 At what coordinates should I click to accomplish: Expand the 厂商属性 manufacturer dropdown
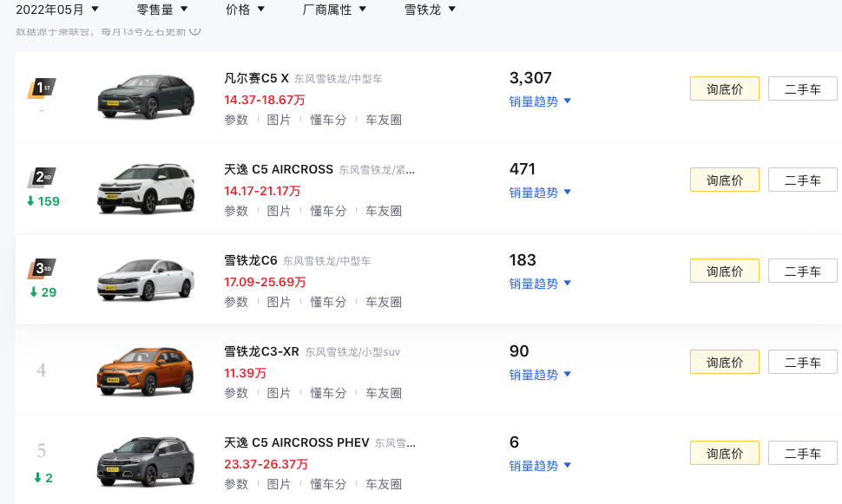click(x=334, y=10)
